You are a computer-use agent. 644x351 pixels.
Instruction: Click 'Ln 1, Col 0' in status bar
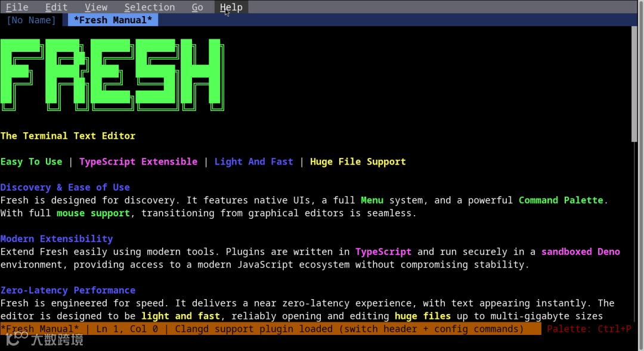point(127,329)
